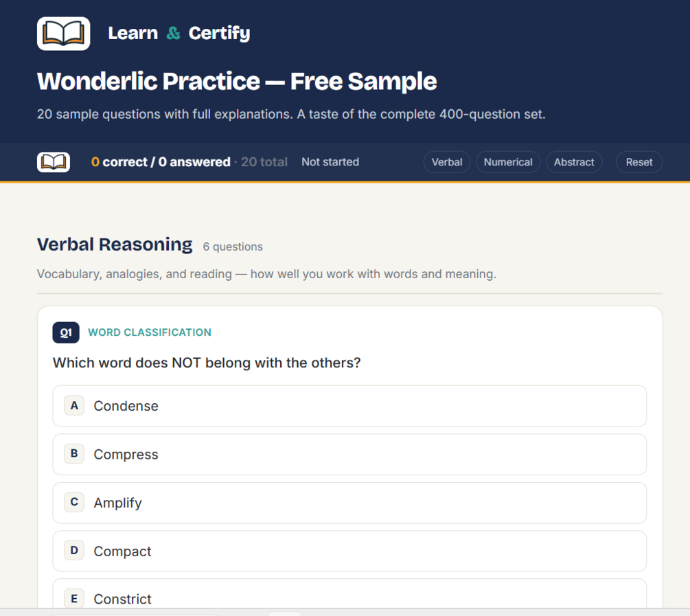Click the small book icon in status bar
690x616 pixels.
coord(54,162)
